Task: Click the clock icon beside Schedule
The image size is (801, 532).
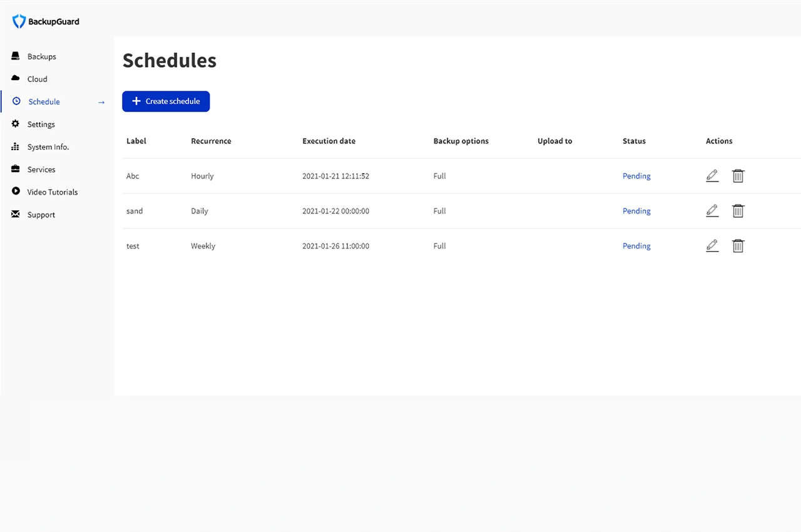Action: 16,101
